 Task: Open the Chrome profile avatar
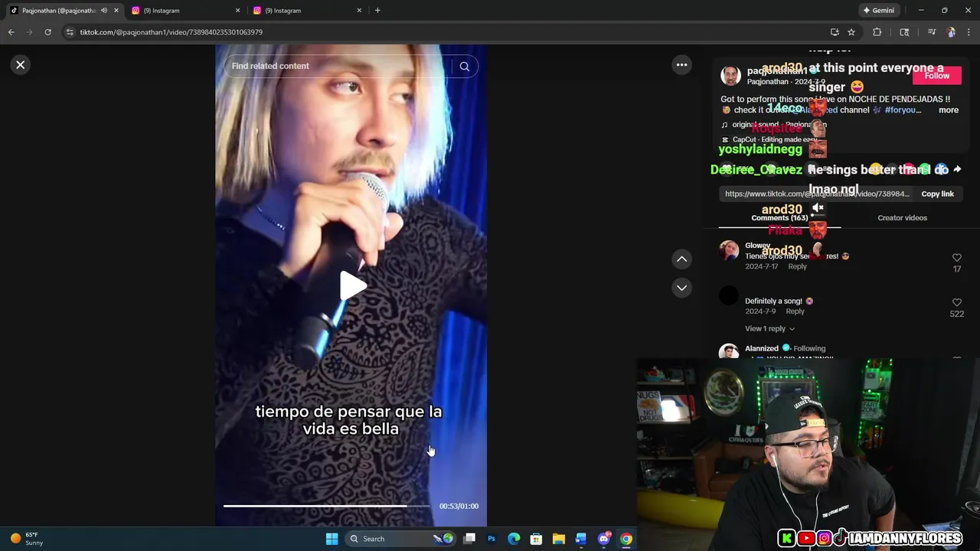pyautogui.click(x=951, y=32)
